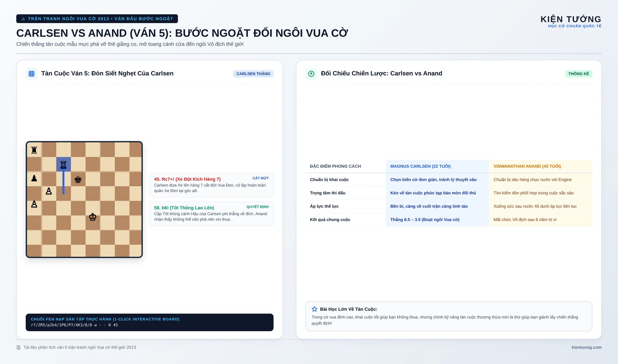618x364 pixels.
Task: Click the FEN string r7/2R5/p2k4...
Action: coord(74,325)
